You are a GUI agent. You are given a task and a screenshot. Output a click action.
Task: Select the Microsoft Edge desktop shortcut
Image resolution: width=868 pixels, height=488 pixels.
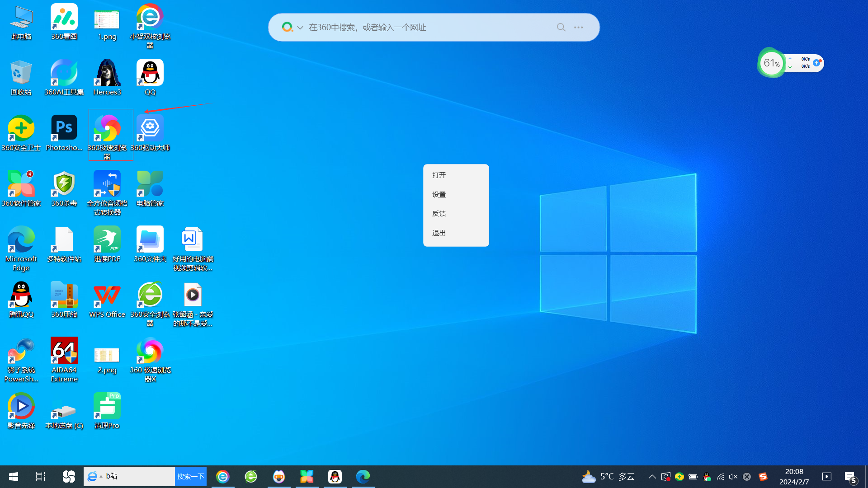click(x=21, y=249)
